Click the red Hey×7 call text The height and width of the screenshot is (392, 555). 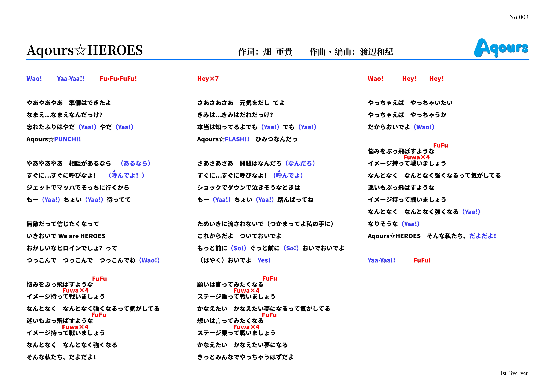click(x=208, y=79)
